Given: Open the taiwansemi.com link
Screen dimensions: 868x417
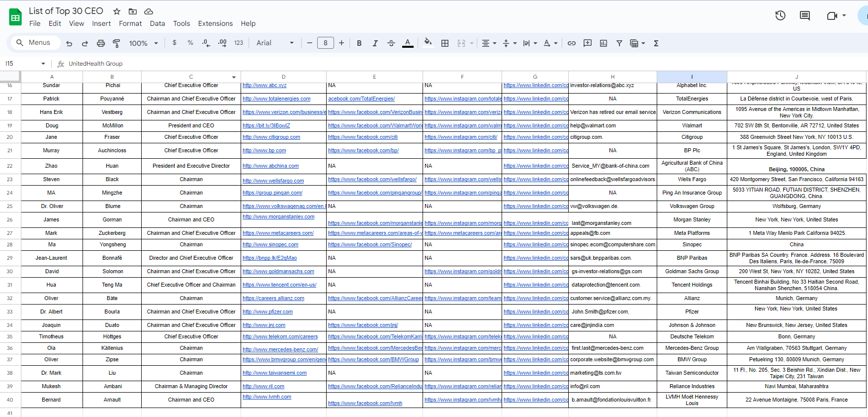Looking at the screenshot, I should pyautogui.click(x=274, y=373).
